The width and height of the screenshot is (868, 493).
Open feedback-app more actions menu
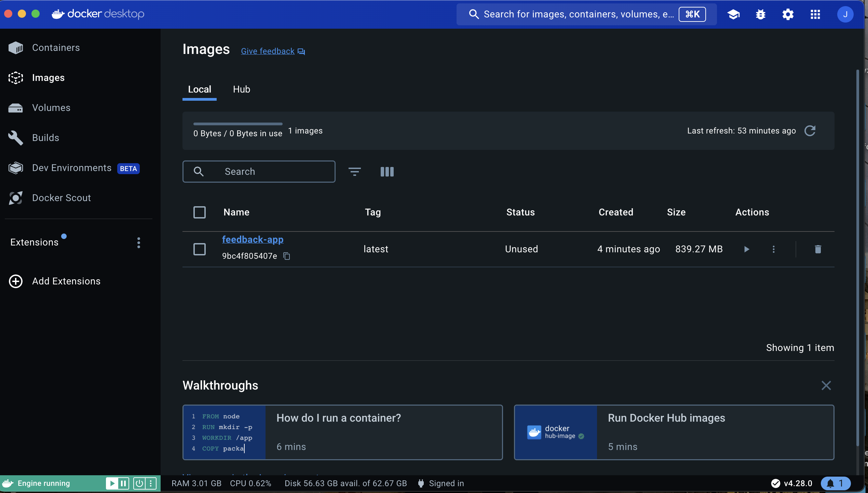(x=774, y=249)
